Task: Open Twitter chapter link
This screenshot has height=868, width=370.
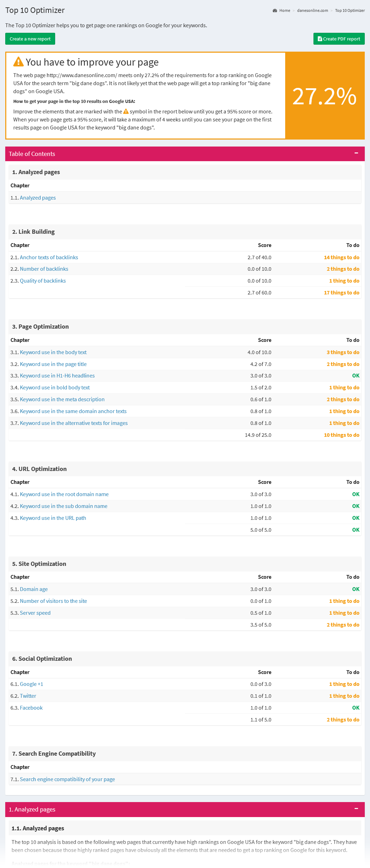Action: [x=28, y=696]
